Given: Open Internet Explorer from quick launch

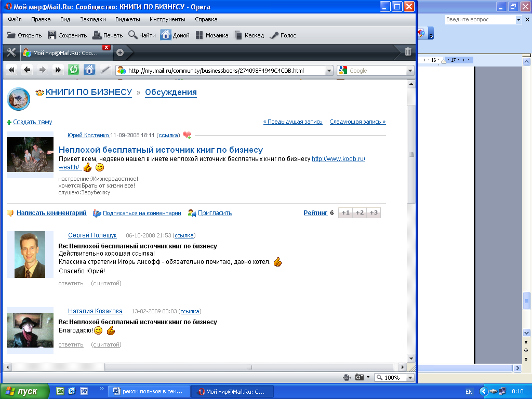Looking at the screenshot, I should point(72,392).
